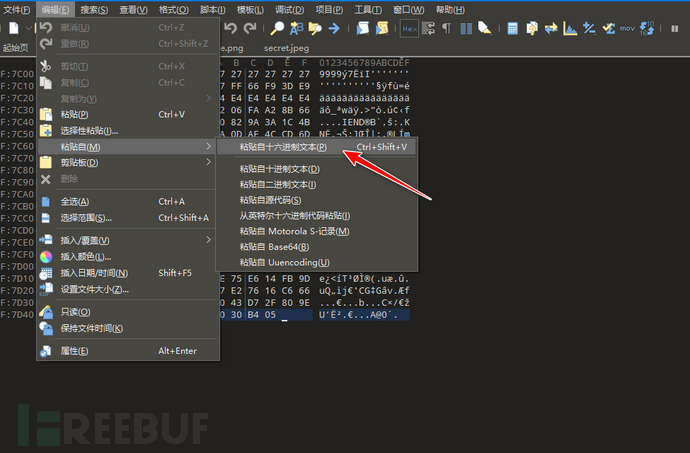Expand the 粘贴自(M) submenu arrow
Viewport: 690px width, 453px height.
[x=209, y=147]
